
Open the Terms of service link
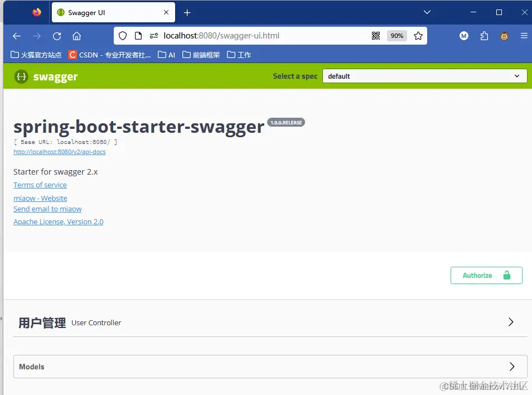click(x=40, y=185)
